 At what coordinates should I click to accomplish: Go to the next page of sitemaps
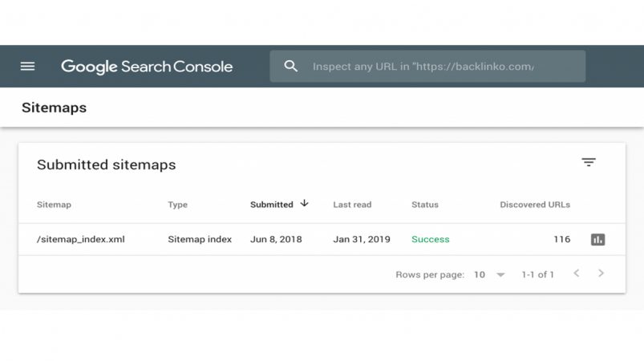[x=601, y=273]
